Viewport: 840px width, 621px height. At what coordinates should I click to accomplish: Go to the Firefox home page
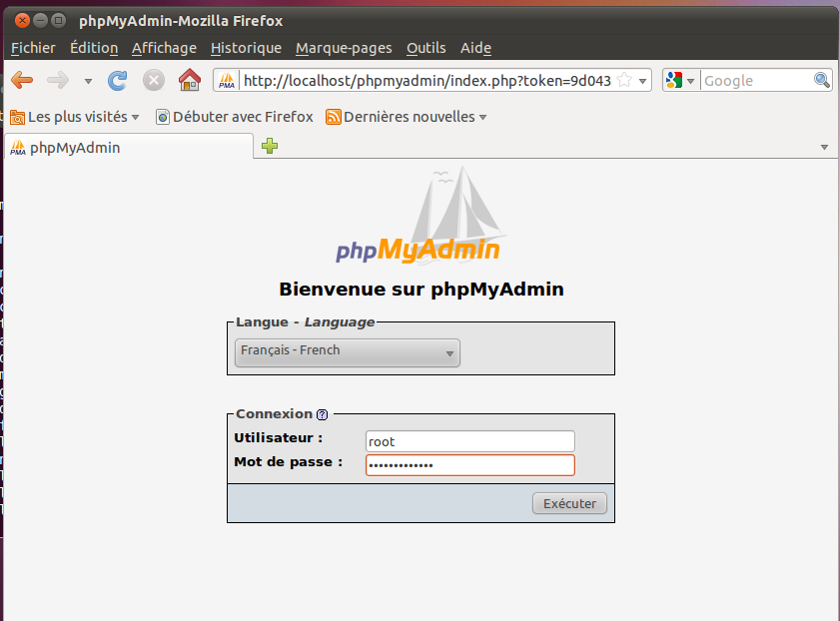click(x=189, y=81)
